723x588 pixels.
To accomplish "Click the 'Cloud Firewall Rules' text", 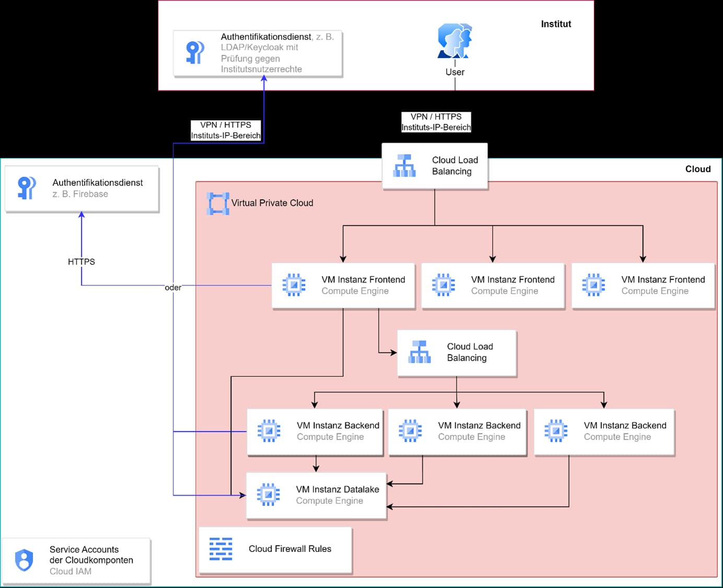I will tap(290, 549).
